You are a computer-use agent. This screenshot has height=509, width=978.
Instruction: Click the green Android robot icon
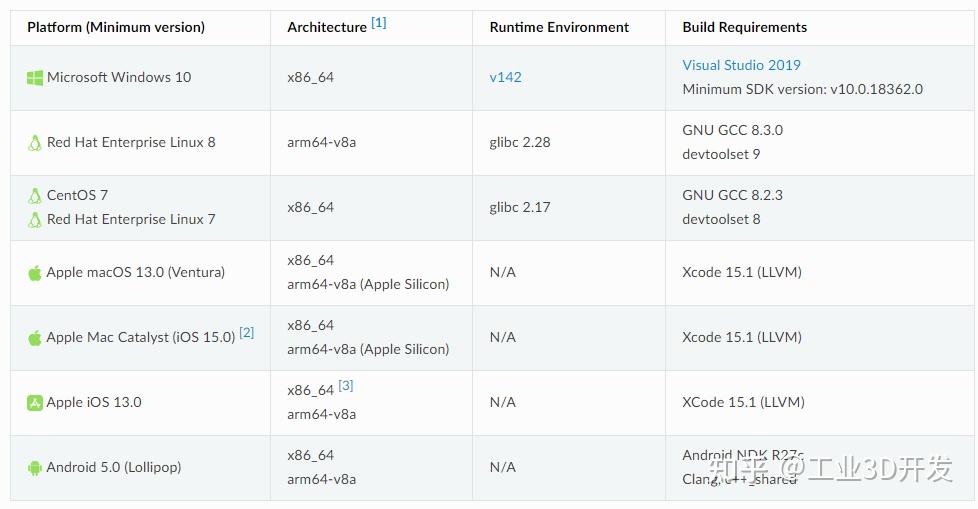(35, 468)
